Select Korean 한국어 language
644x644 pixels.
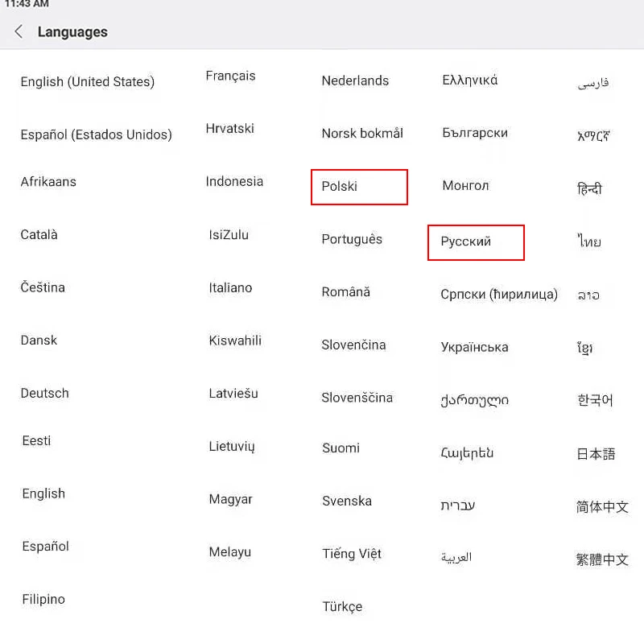click(x=595, y=399)
